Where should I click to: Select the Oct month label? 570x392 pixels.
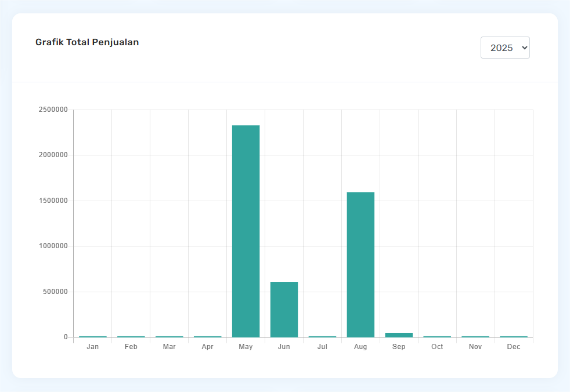pos(437,347)
